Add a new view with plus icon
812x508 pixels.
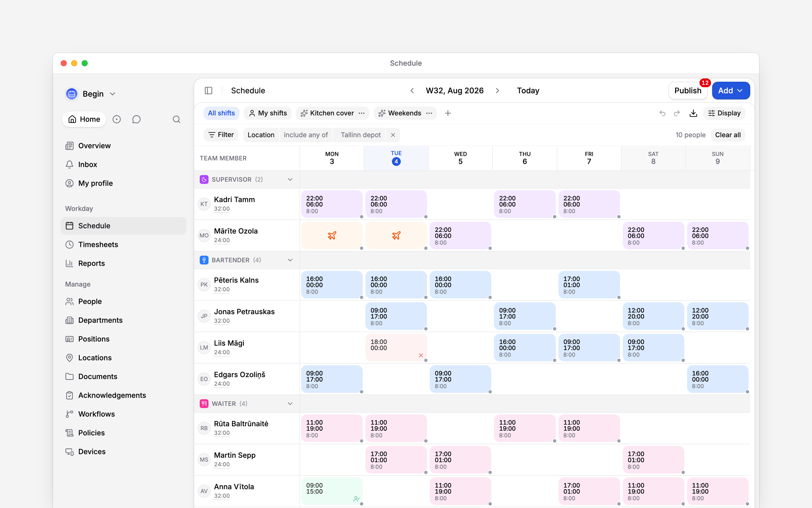click(x=448, y=113)
